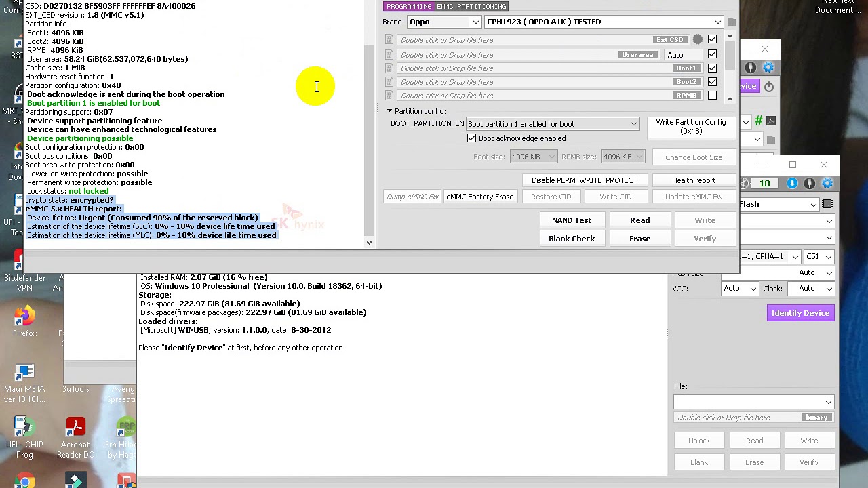Click chip icon next to Flash dropdown
The height and width of the screenshot is (488, 868).
[x=827, y=204]
